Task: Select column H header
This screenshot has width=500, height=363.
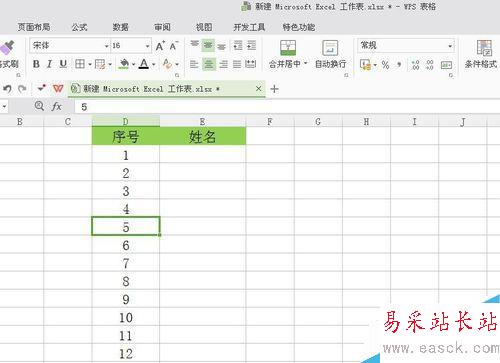Action: click(366, 121)
